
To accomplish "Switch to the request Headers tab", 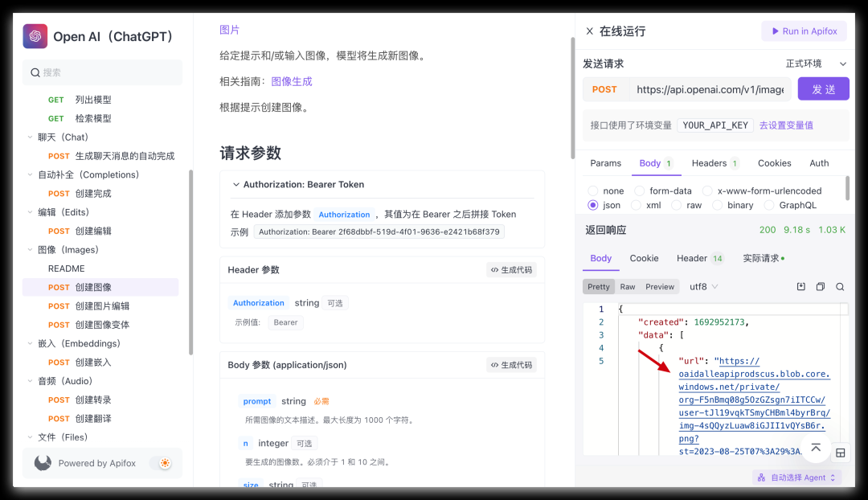I will 714,163.
